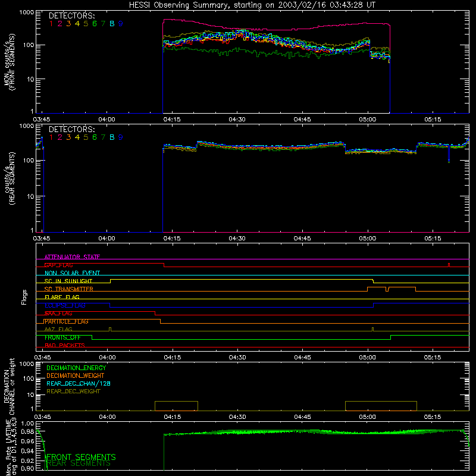This screenshot has height=476, width=476.
Task: Choose green detector 6 in rear segments legend
Action: [95, 137]
